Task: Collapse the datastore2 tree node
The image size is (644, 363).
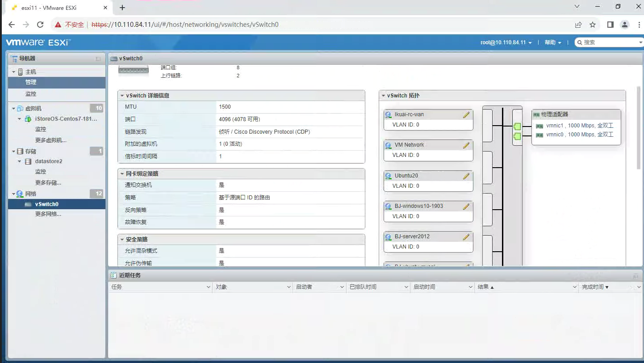Action: click(x=20, y=161)
